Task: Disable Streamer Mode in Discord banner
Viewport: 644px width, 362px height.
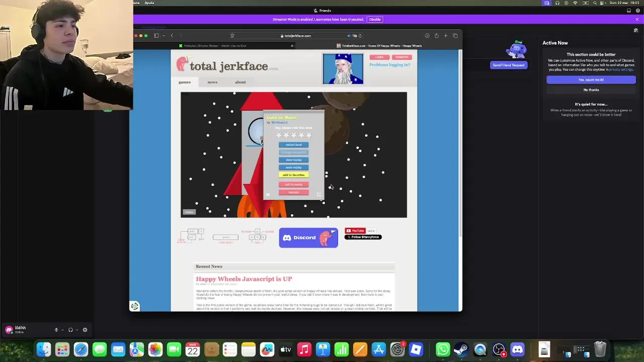Action: (x=375, y=19)
